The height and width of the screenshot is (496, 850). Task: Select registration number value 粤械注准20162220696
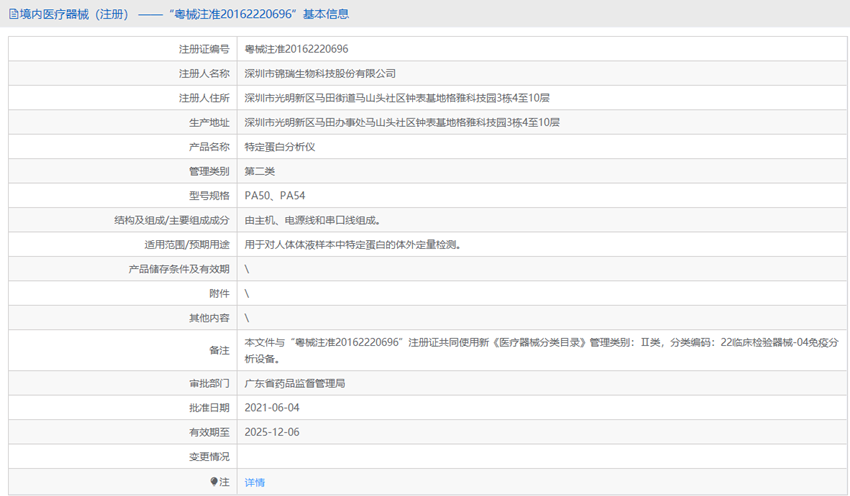point(297,49)
